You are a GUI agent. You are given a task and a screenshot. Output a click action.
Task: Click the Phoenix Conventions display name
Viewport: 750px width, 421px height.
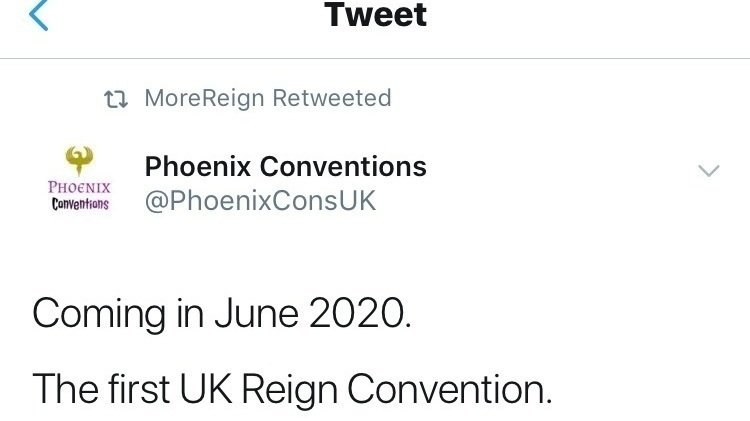pos(286,166)
